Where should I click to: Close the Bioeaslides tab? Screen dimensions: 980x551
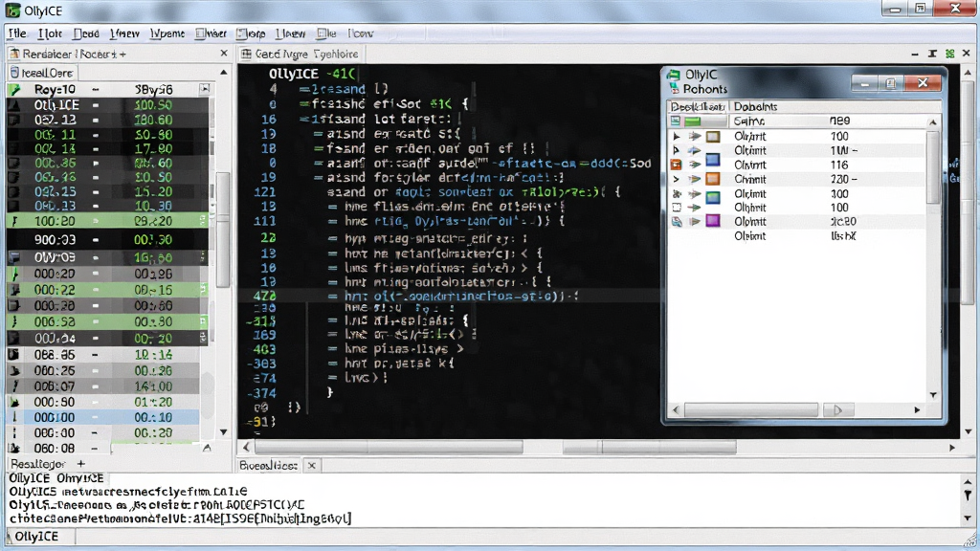point(311,466)
